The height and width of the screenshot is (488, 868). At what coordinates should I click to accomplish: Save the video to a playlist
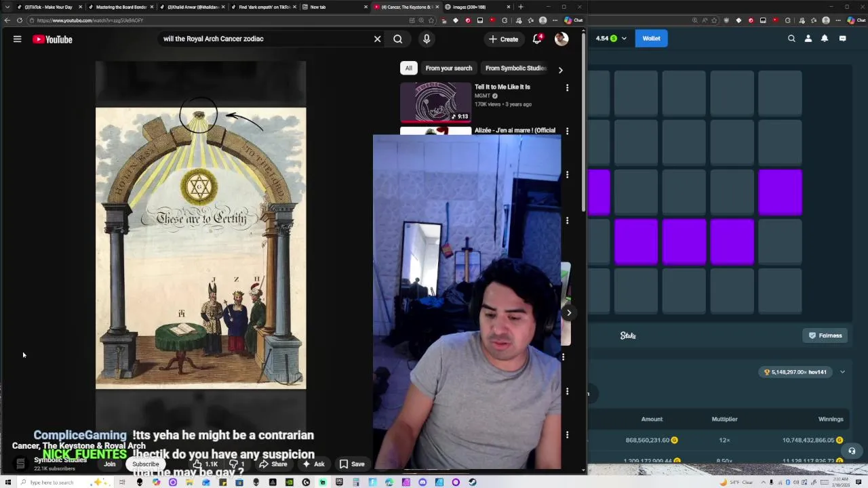(x=352, y=464)
